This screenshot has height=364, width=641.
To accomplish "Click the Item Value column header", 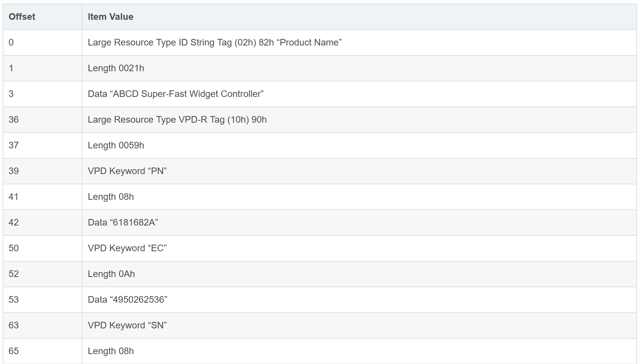I will tap(110, 17).
